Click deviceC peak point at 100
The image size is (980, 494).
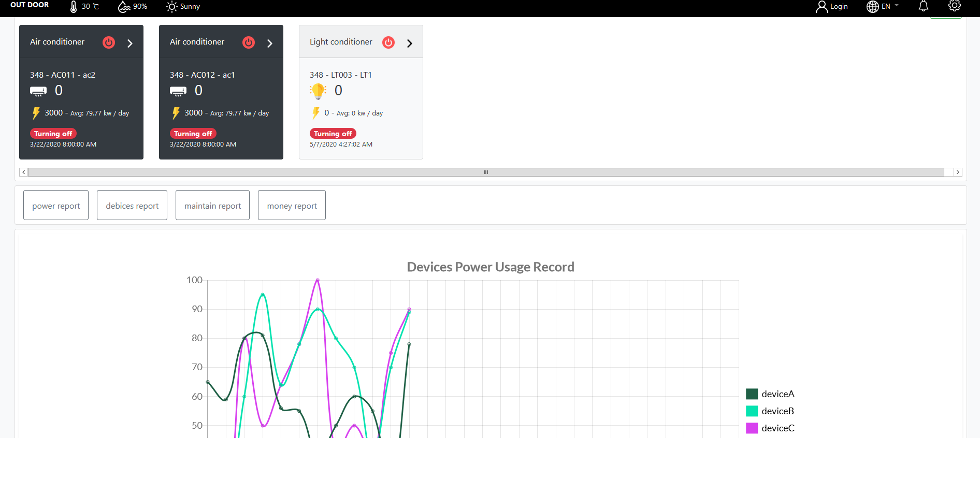pos(318,280)
